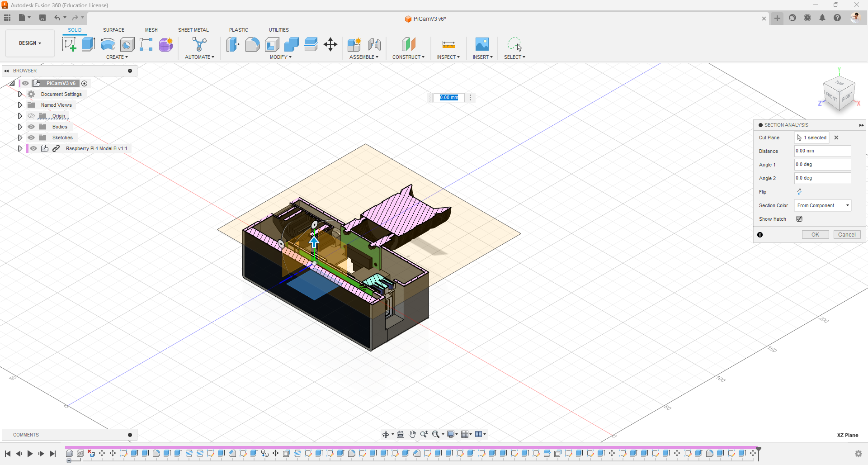This screenshot has height=465, width=868.
Task: Expand the Origin node
Action: (20, 116)
